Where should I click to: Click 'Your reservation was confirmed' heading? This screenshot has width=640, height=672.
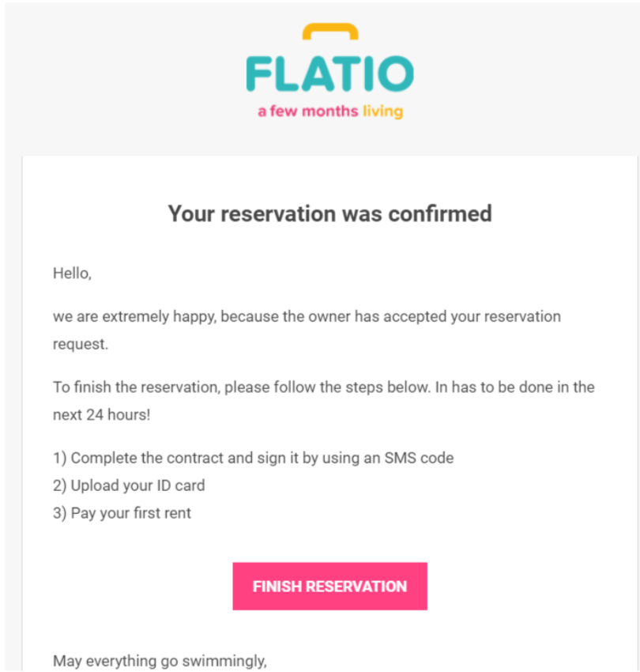coord(329,213)
